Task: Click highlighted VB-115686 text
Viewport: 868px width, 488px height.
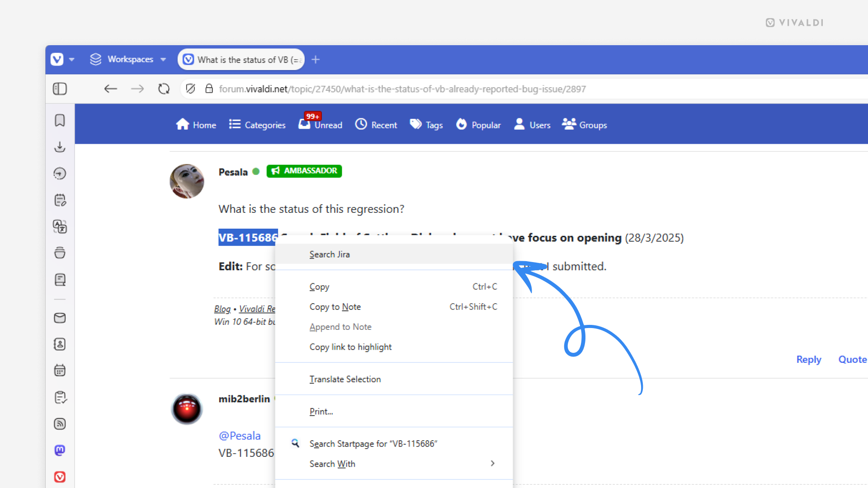Action: coord(248,238)
